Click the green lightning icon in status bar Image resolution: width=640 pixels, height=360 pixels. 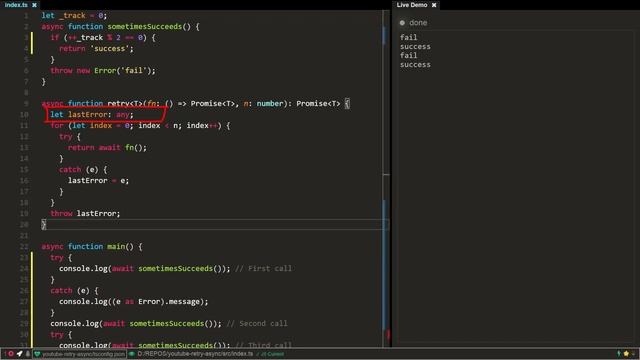619,353
